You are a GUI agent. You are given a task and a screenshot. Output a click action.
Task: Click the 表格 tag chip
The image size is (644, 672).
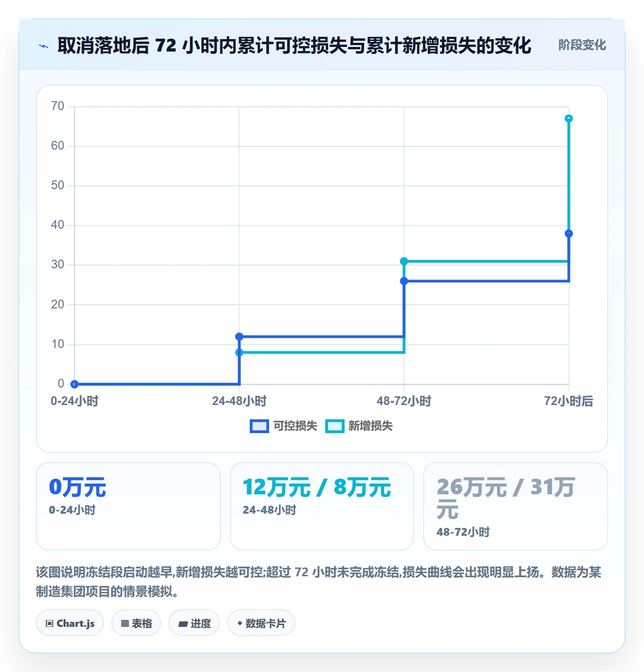click(136, 623)
